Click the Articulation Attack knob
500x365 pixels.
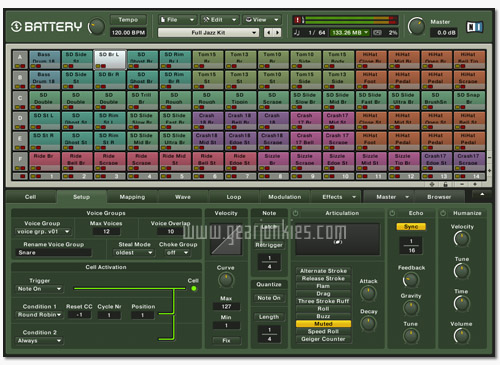(x=368, y=293)
